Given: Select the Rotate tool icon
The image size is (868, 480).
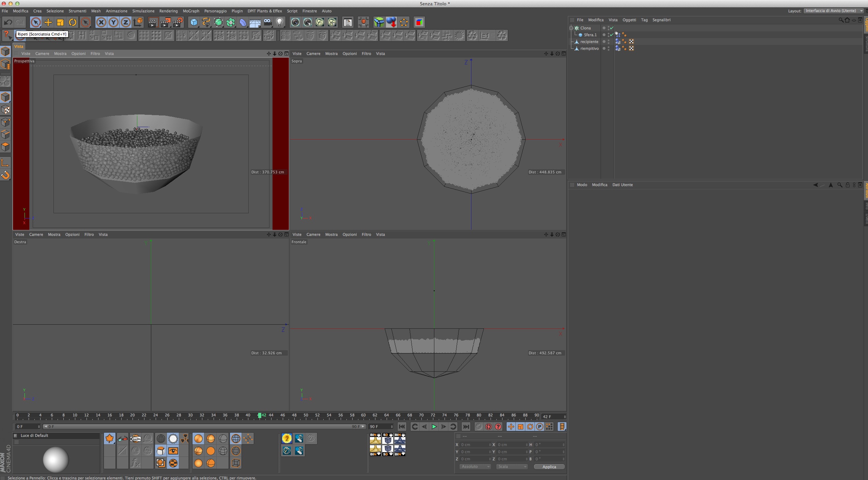Looking at the screenshot, I should tap(73, 22).
